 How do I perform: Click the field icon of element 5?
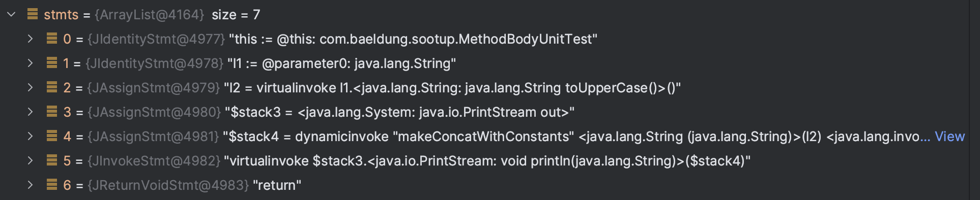coord(52,160)
